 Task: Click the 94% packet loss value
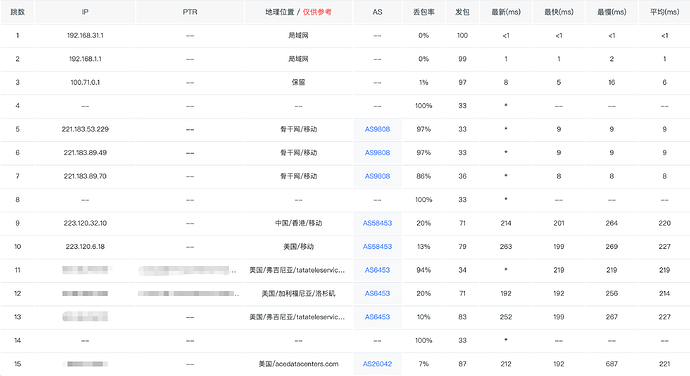(x=423, y=270)
